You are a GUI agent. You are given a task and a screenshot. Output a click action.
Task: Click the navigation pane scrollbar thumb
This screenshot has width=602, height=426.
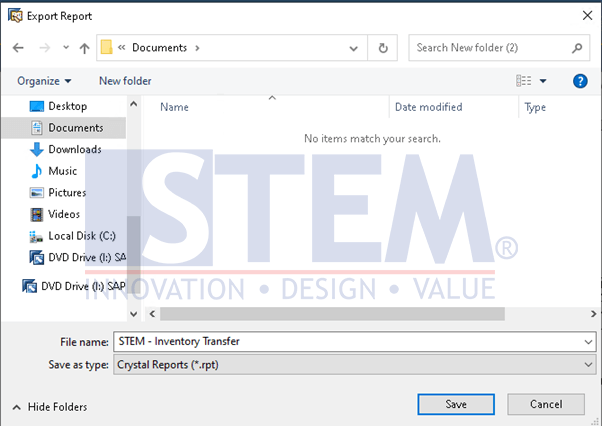[134, 254]
